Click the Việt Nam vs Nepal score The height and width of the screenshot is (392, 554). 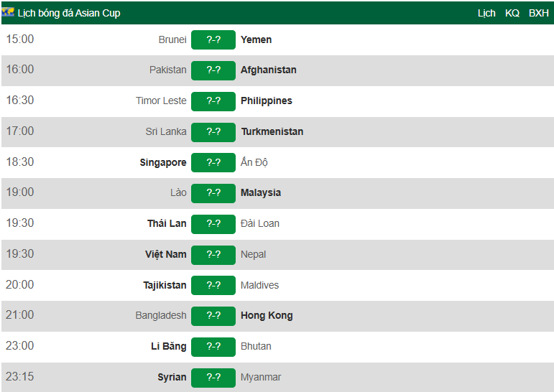click(x=213, y=255)
